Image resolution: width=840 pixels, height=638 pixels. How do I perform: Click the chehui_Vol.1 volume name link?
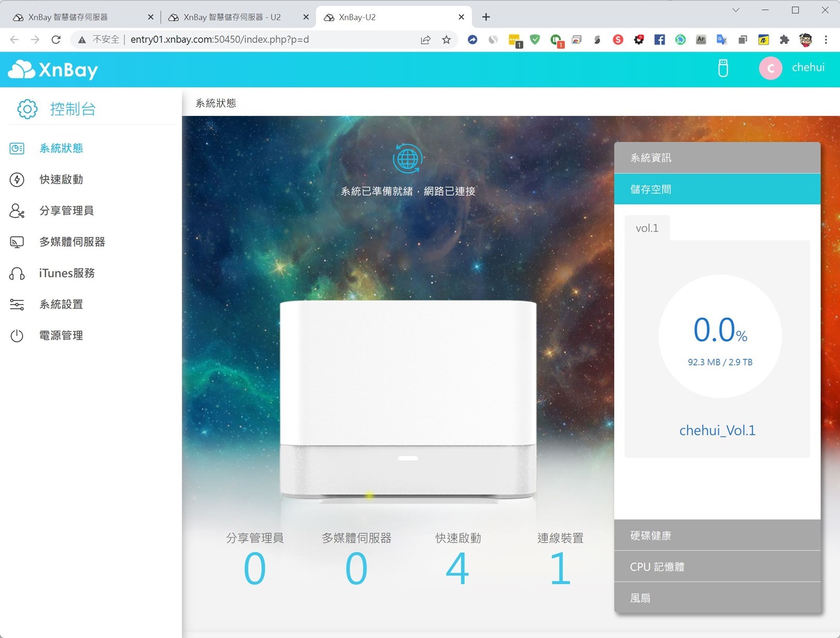click(x=717, y=431)
